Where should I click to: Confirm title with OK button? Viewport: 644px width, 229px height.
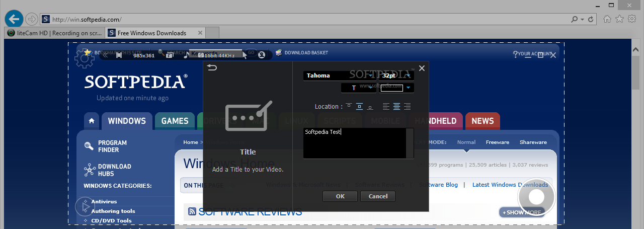click(x=340, y=196)
